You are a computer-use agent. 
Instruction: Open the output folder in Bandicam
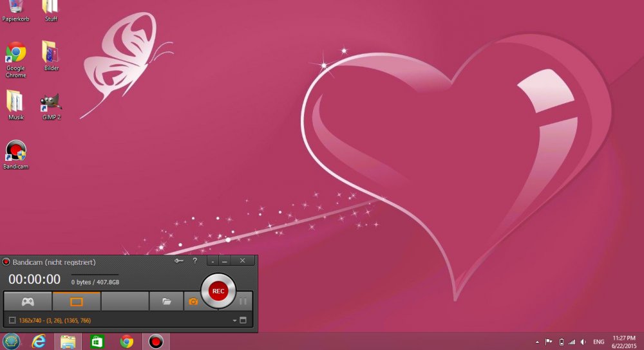tap(166, 301)
